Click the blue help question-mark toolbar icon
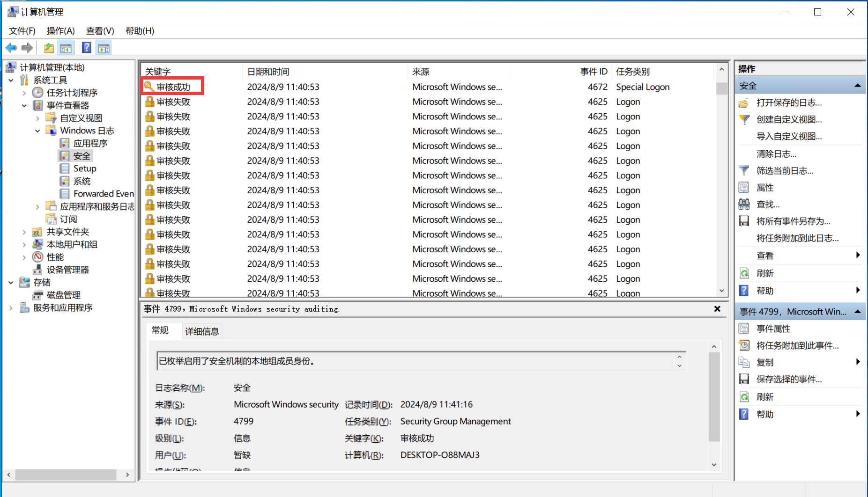Screen dimensions: 868x497 point(87,48)
